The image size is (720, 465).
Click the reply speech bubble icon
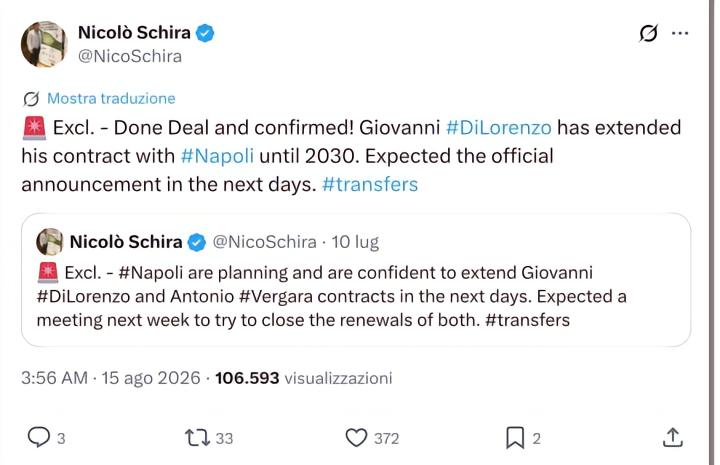point(39,437)
